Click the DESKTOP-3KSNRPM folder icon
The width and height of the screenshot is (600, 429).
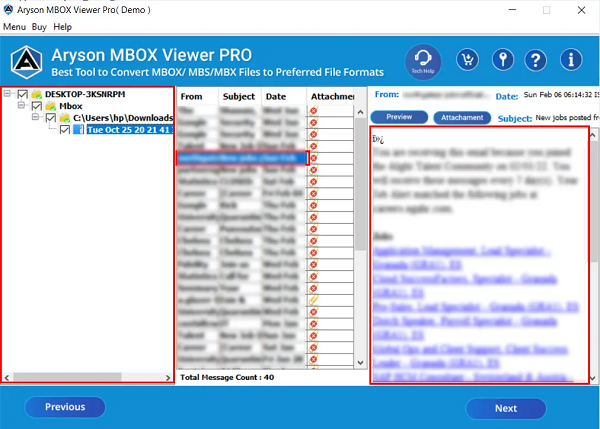[37, 94]
